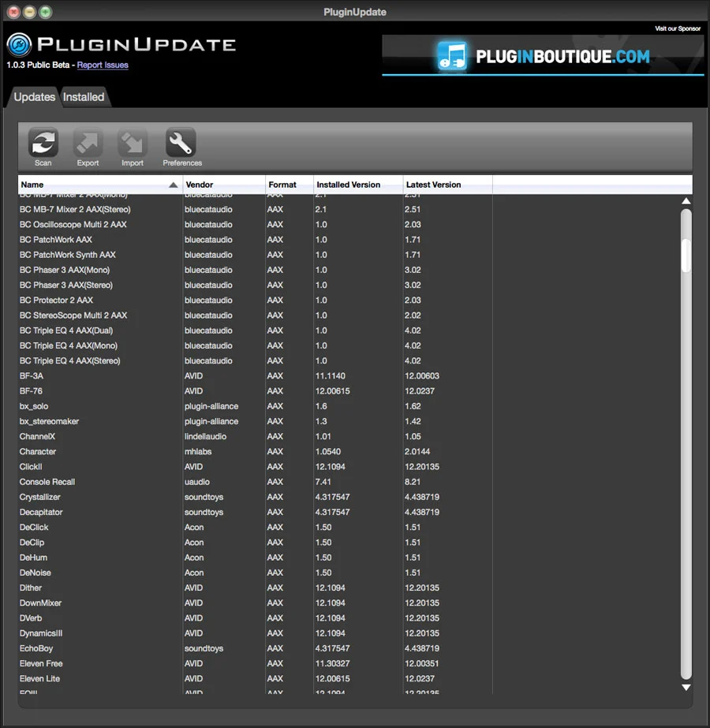Click the Visit our Sponsor text
Image resolution: width=710 pixels, height=728 pixels.
(x=678, y=28)
